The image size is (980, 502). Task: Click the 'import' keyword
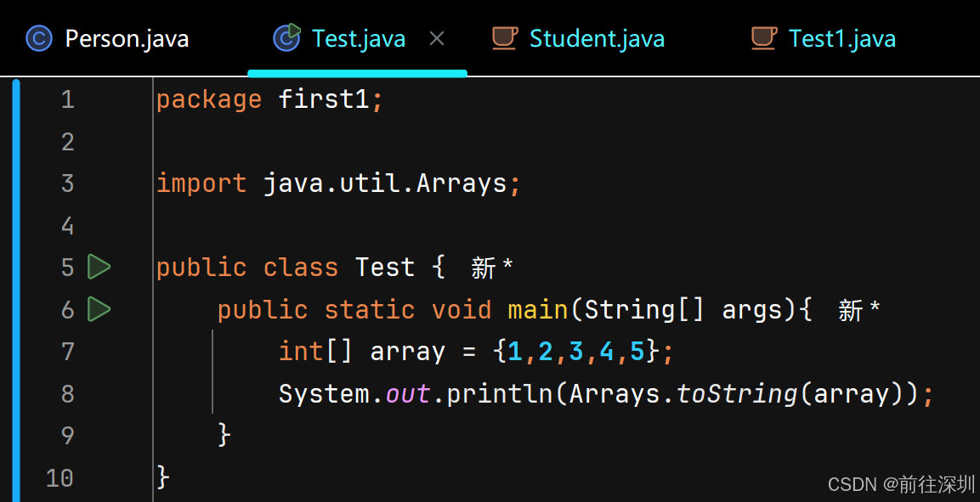tap(201, 183)
